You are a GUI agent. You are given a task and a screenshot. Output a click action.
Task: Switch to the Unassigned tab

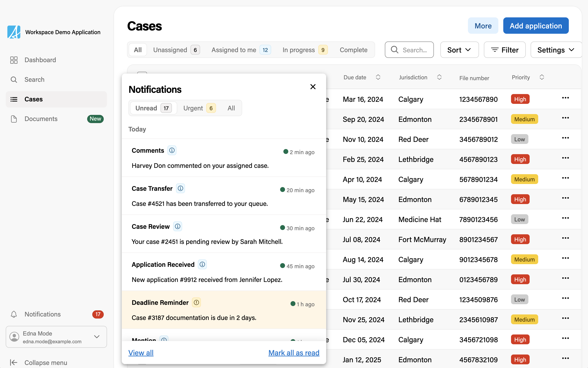(177, 50)
